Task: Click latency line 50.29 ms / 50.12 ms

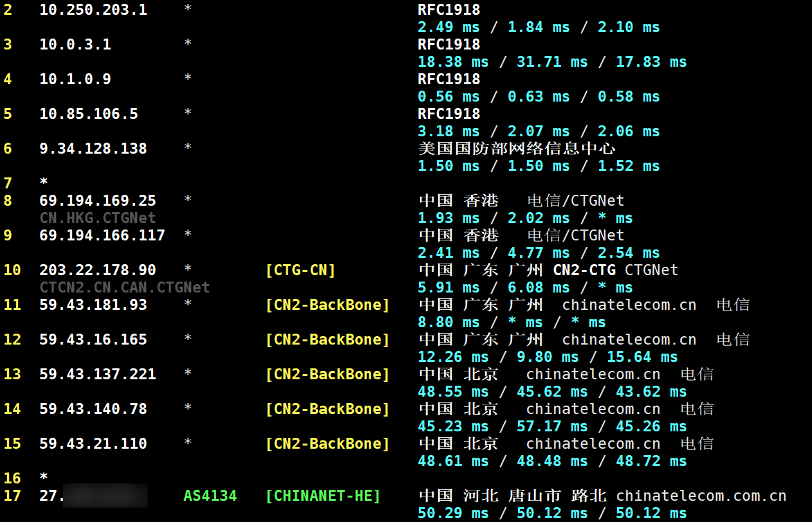Action: pyautogui.click(x=552, y=513)
